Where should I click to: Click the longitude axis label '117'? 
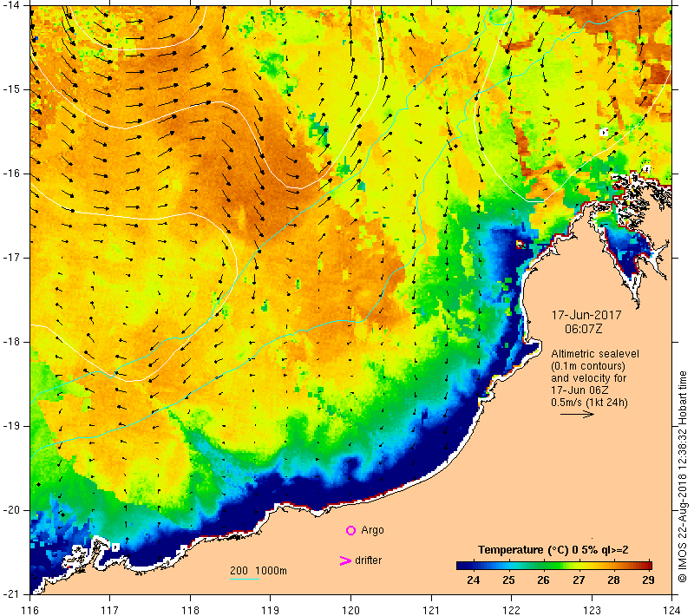(110, 610)
